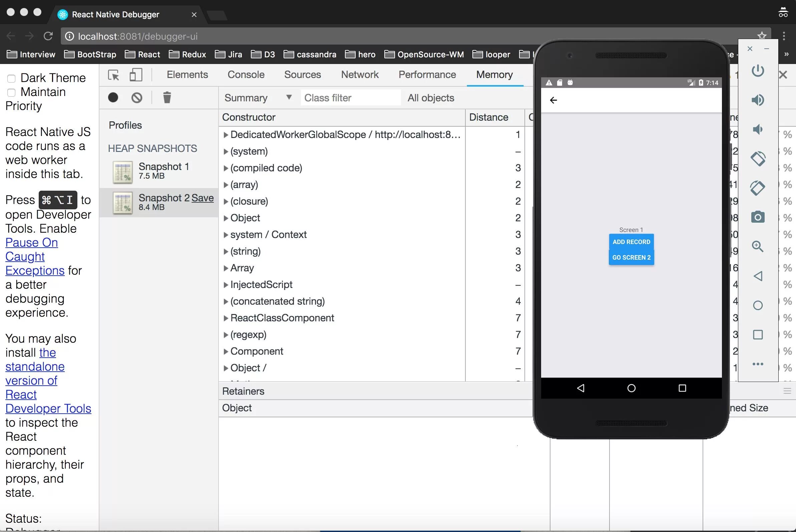Click the take heap snapshot record button

(x=113, y=98)
